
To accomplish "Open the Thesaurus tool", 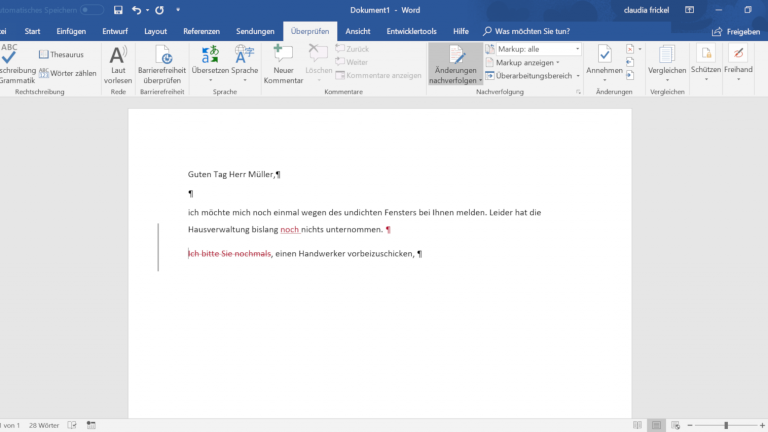I will (61, 54).
